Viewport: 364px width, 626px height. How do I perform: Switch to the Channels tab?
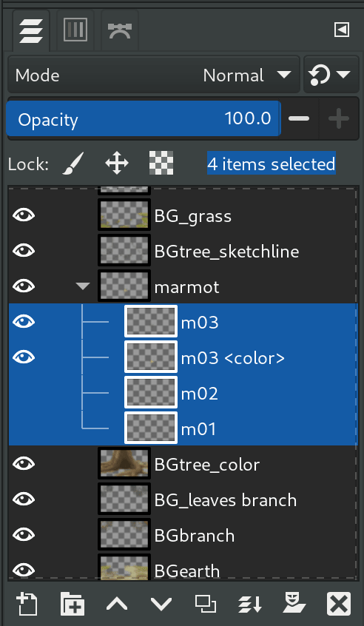(x=75, y=30)
